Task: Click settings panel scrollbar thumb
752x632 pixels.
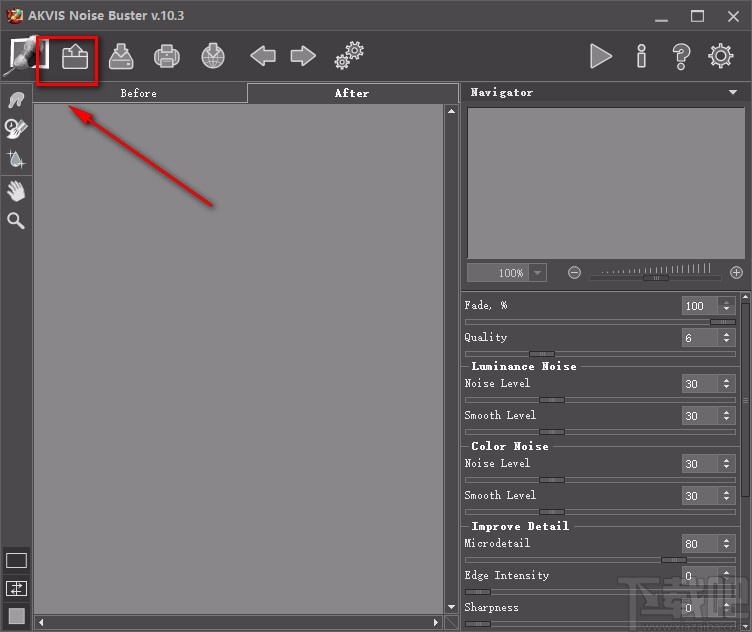Action: 745,399
